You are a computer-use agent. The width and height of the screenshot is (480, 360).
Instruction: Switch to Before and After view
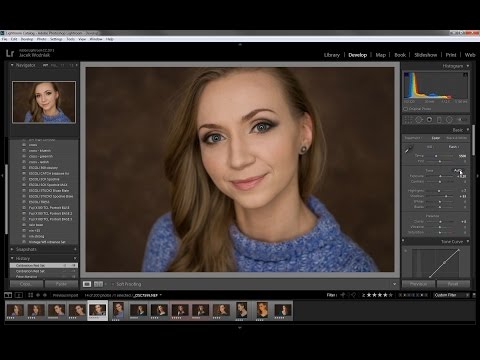98,284
